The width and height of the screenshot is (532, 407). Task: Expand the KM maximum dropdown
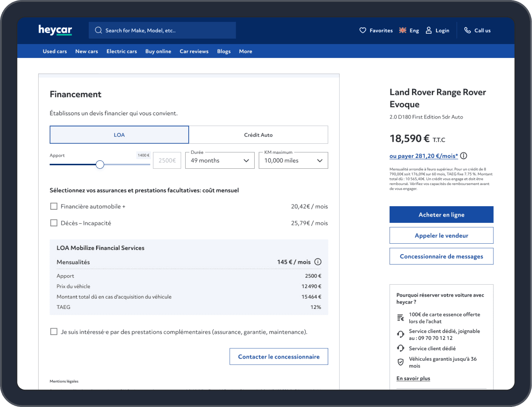293,161
